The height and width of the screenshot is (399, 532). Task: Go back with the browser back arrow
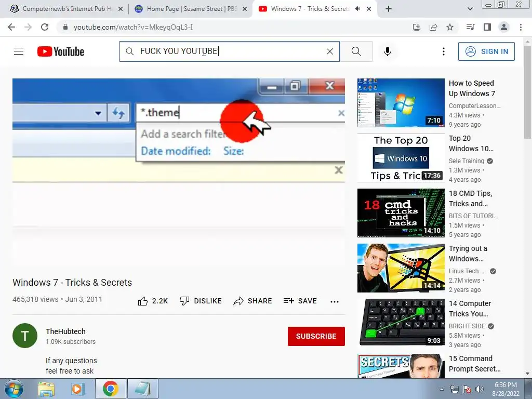coord(11,27)
